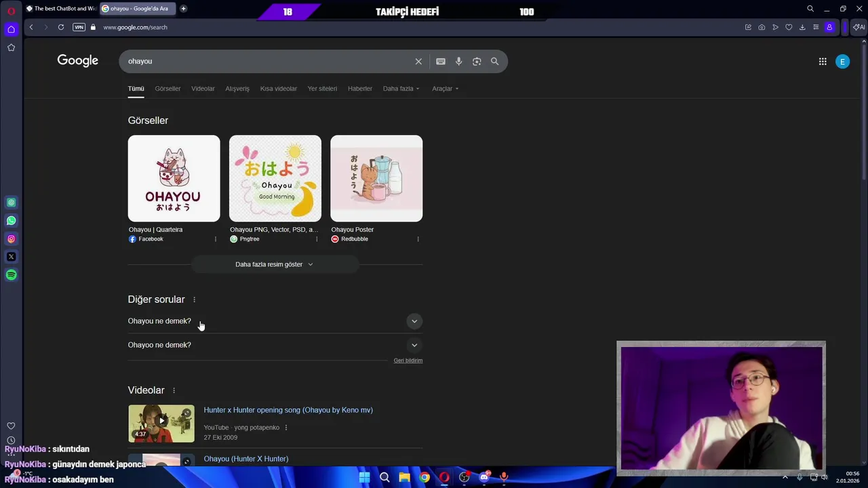Toggle the VPN badge in the address bar
The width and height of the screenshot is (868, 488).
tap(79, 27)
